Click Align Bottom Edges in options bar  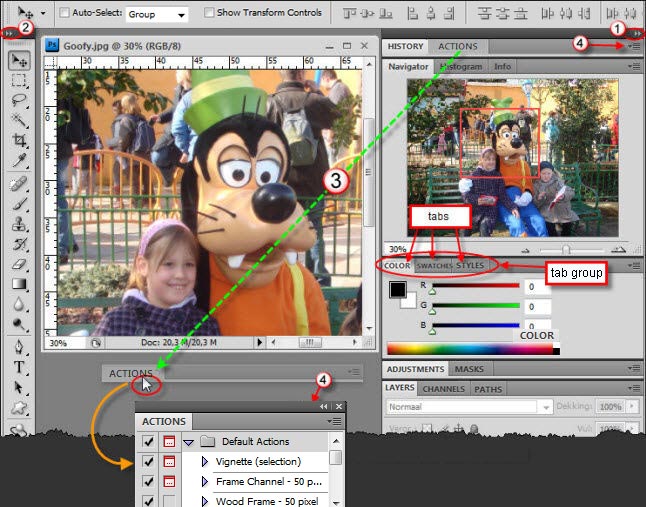386,14
